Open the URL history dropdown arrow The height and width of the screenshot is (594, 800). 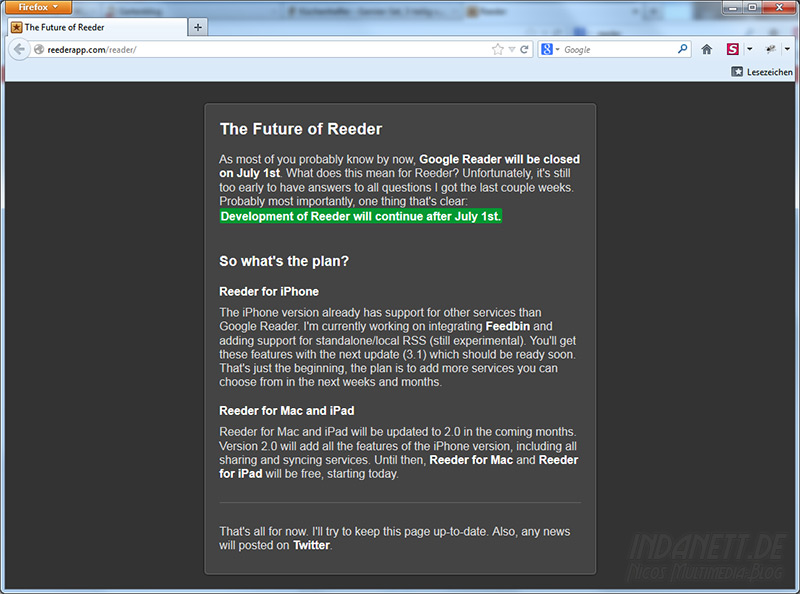(x=512, y=50)
